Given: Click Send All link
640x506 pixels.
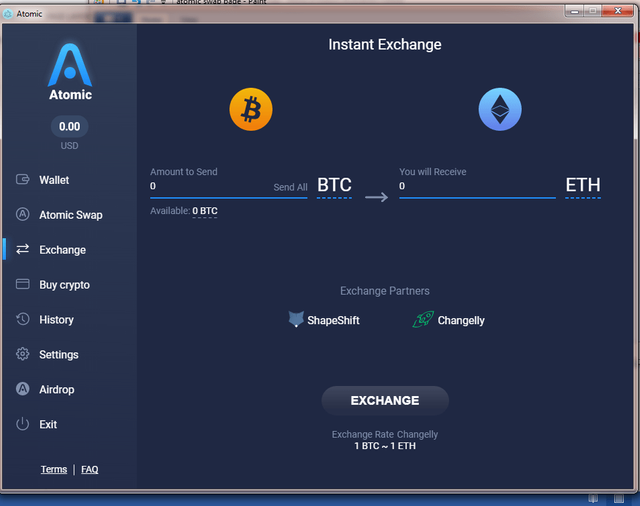Looking at the screenshot, I should [x=290, y=187].
